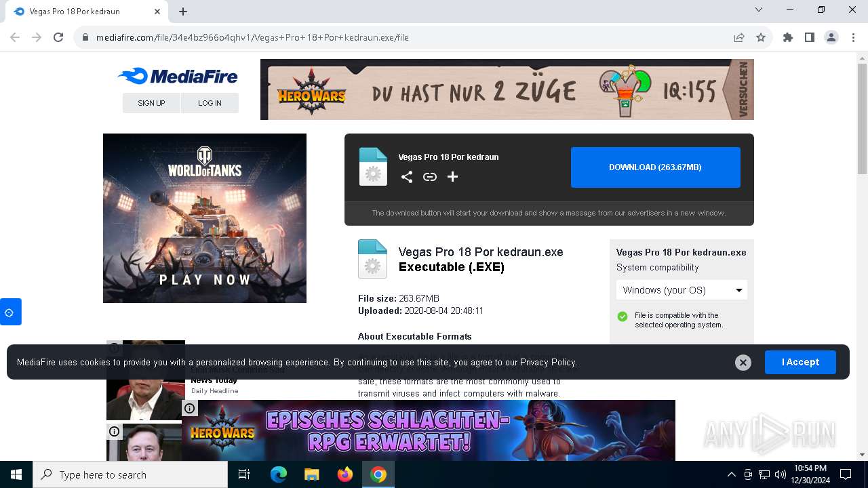Image resolution: width=868 pixels, height=488 pixels.
Task: Reload the page in Chrome toolbar
Action: coord(58,37)
